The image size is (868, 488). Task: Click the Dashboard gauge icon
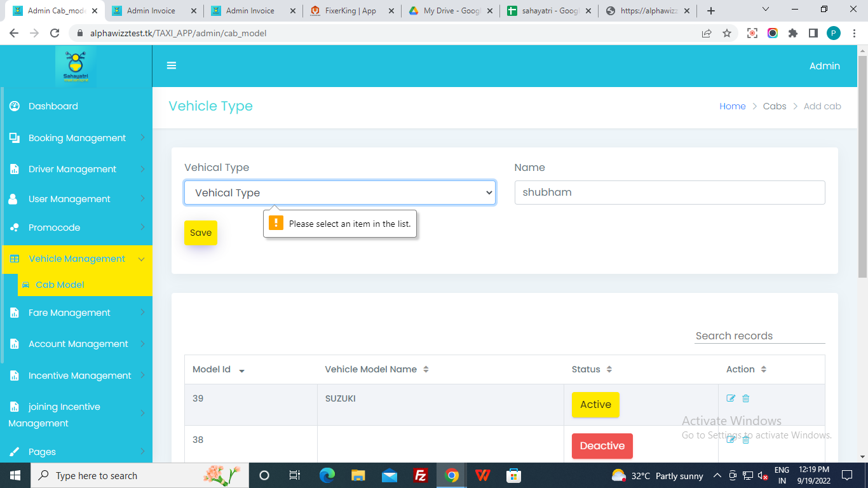[14, 106]
